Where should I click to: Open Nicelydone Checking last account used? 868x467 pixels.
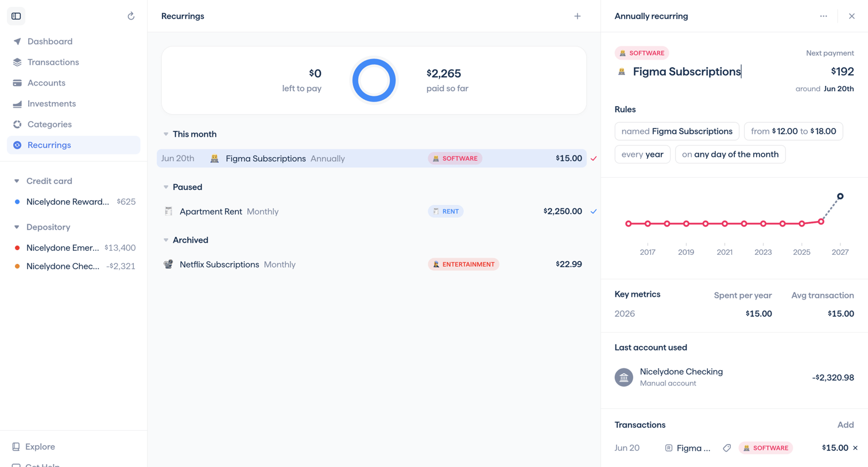(734, 378)
